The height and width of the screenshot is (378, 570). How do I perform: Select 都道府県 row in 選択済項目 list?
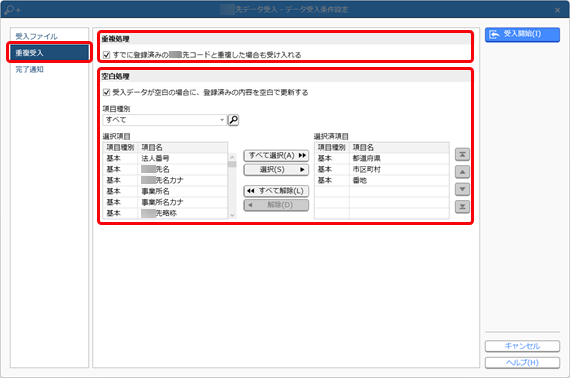pyautogui.click(x=382, y=158)
